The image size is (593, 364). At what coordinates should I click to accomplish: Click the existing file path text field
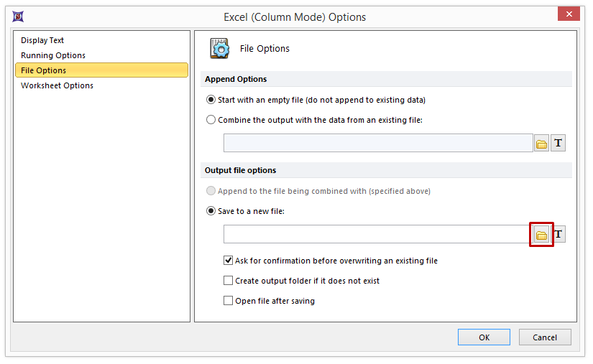click(x=377, y=144)
